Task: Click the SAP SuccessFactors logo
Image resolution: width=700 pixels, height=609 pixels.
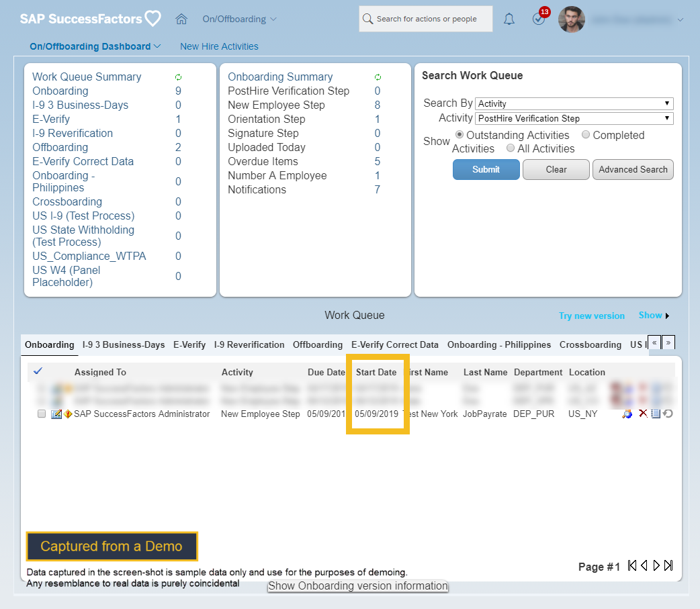Action: (x=90, y=19)
